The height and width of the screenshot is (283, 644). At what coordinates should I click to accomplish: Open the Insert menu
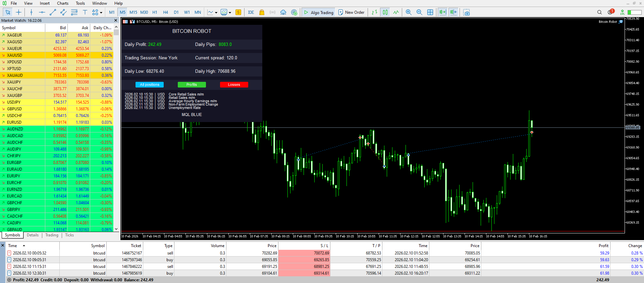[x=45, y=3]
